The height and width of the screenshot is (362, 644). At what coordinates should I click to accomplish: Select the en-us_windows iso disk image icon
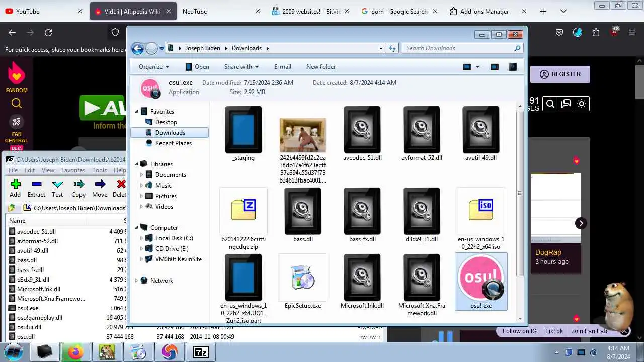click(x=481, y=210)
